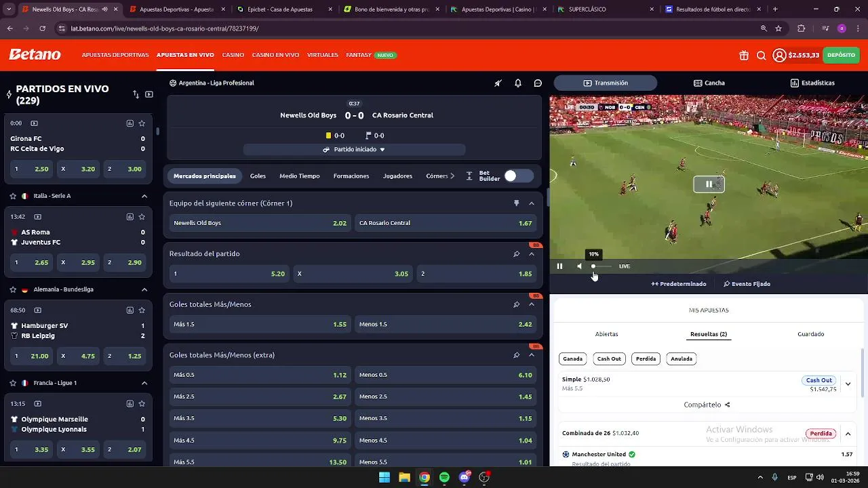Open the Estadísticas tab
This screenshot has height=488, width=868.
coord(812,83)
